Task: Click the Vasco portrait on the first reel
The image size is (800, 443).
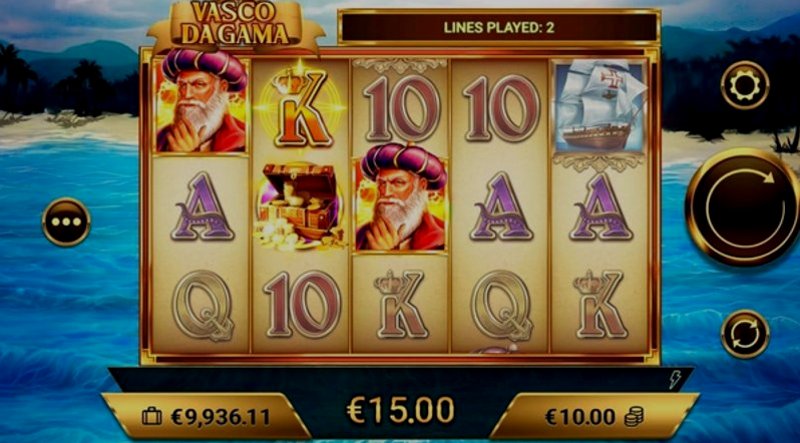Action: [x=202, y=101]
